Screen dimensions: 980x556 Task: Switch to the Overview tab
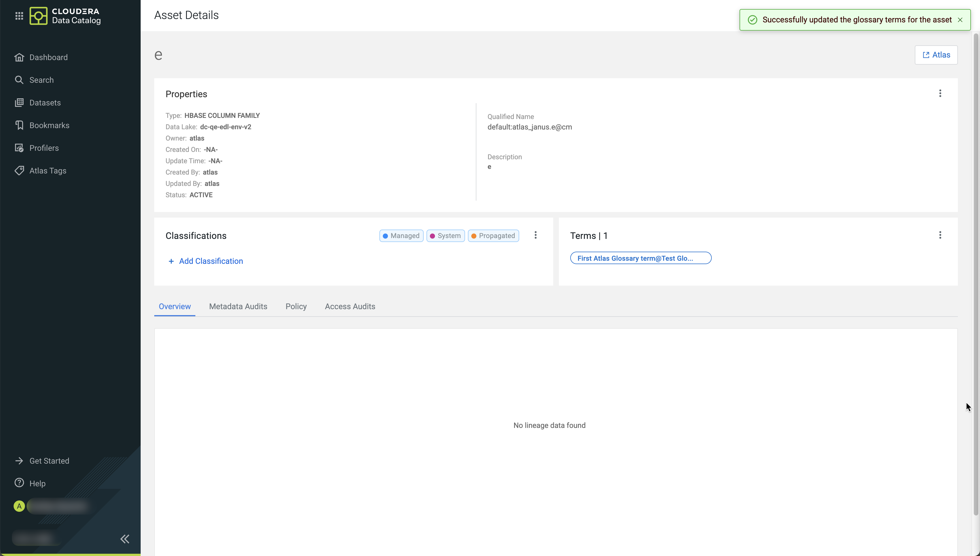coord(175,307)
